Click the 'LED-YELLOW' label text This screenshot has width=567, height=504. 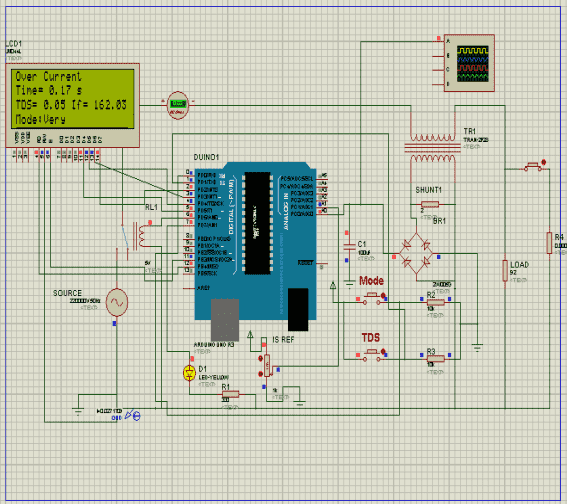pyautogui.click(x=213, y=377)
